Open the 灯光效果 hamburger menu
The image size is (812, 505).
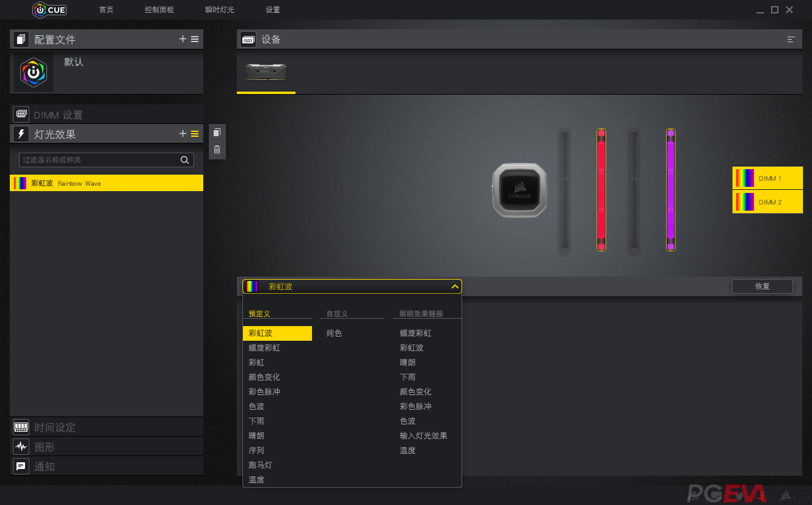pos(195,134)
